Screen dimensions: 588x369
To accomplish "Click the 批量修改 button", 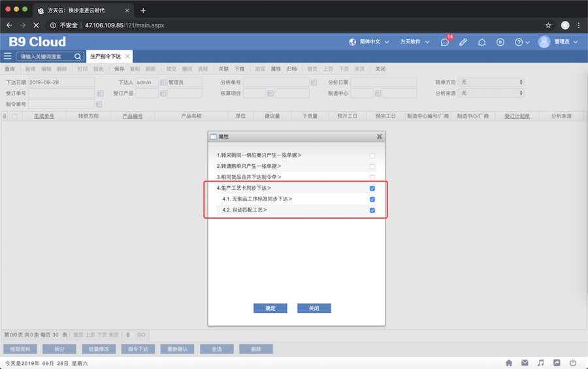I will (99, 349).
